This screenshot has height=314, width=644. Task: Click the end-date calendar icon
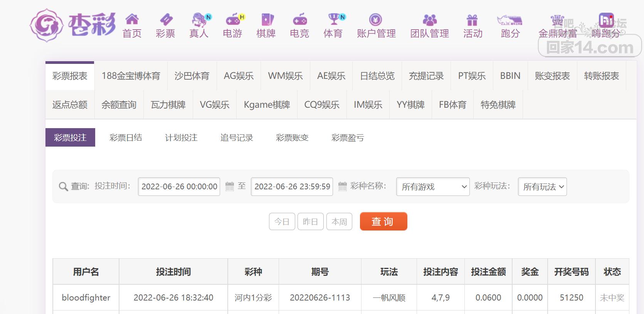coord(343,187)
